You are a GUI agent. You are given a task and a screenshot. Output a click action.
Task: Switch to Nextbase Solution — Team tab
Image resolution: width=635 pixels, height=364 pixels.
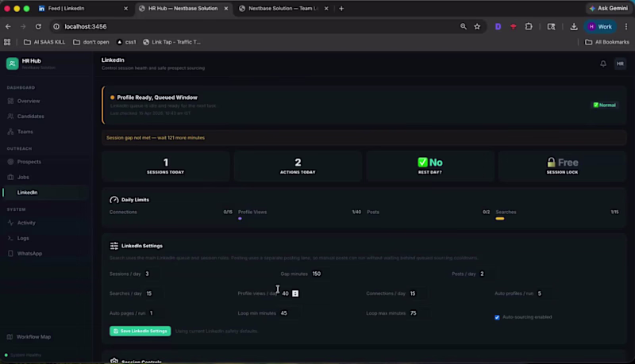tap(283, 9)
